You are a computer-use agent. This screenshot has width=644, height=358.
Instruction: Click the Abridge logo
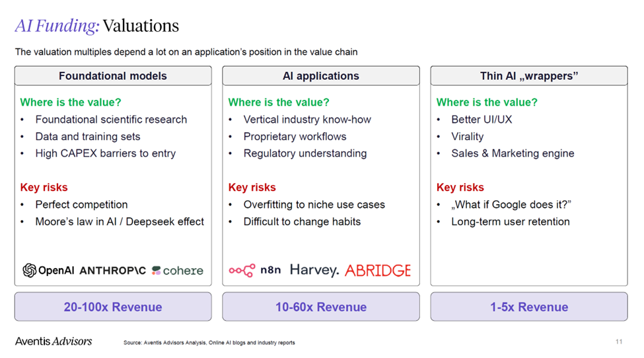click(377, 270)
